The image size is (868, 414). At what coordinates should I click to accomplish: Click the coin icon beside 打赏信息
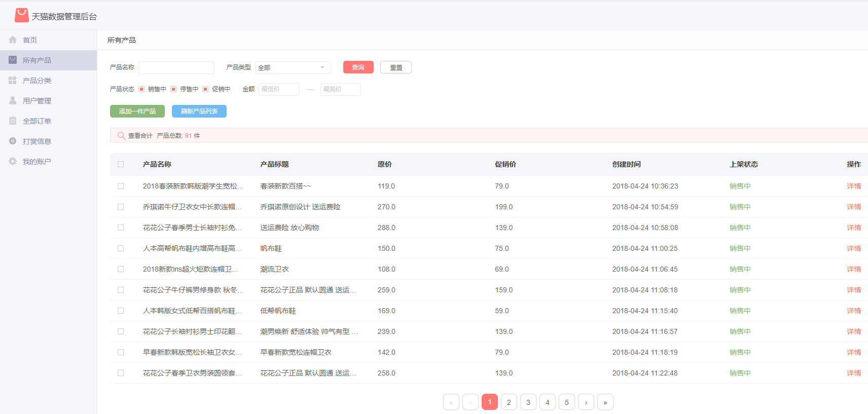13,141
